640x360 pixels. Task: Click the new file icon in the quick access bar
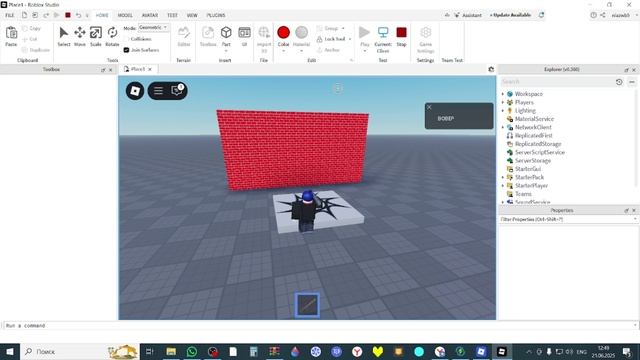(24, 15)
